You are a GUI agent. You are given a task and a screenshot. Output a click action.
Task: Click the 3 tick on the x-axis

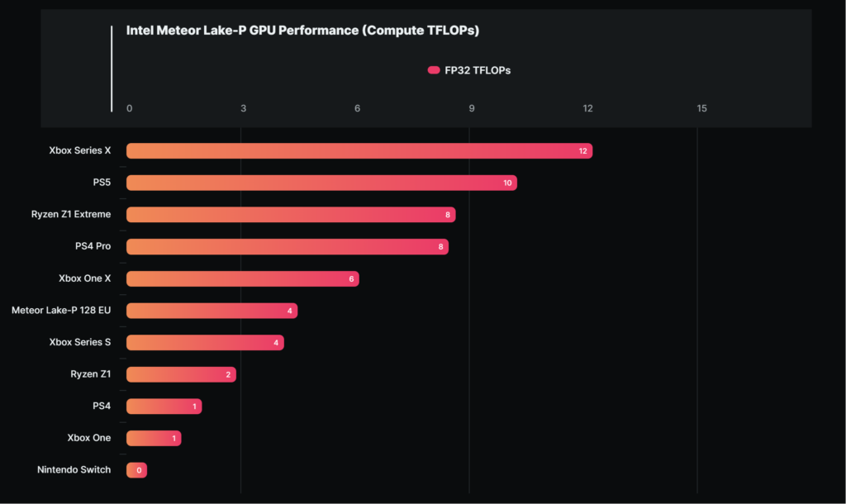244,108
